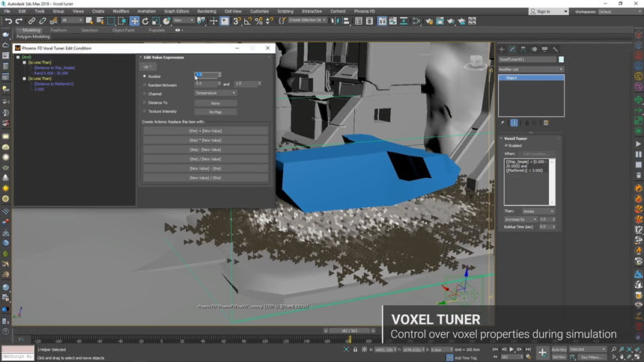
Task: Open the Mirror tool
Action: point(335,21)
